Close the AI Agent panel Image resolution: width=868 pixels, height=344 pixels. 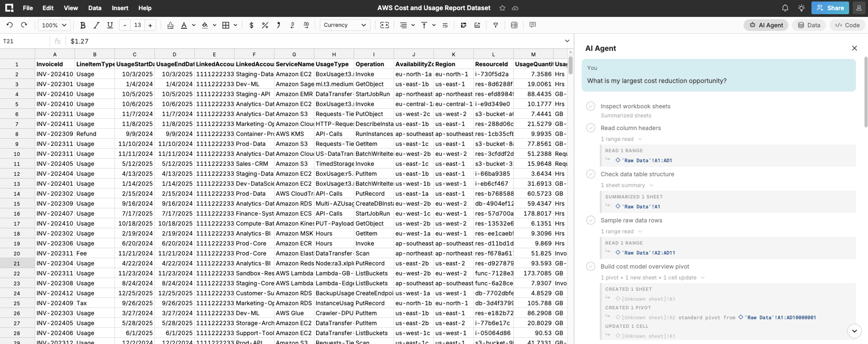(854, 48)
